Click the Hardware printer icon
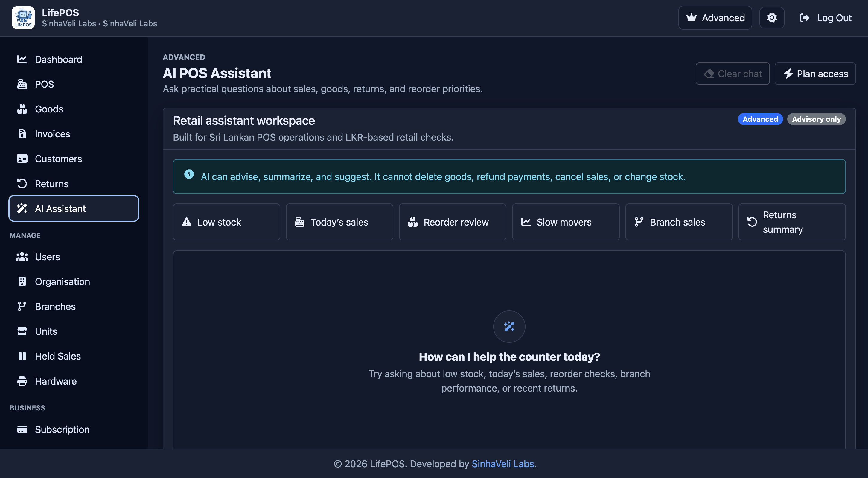The height and width of the screenshot is (478, 868). pyautogui.click(x=22, y=381)
